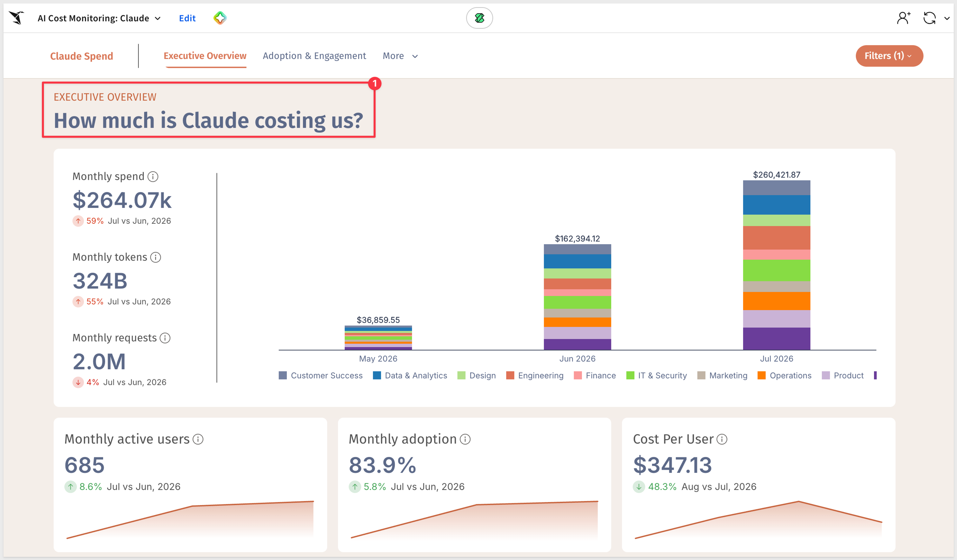This screenshot has width=957, height=560.
Task: Click the Marketing legend swatch
Action: (701, 375)
